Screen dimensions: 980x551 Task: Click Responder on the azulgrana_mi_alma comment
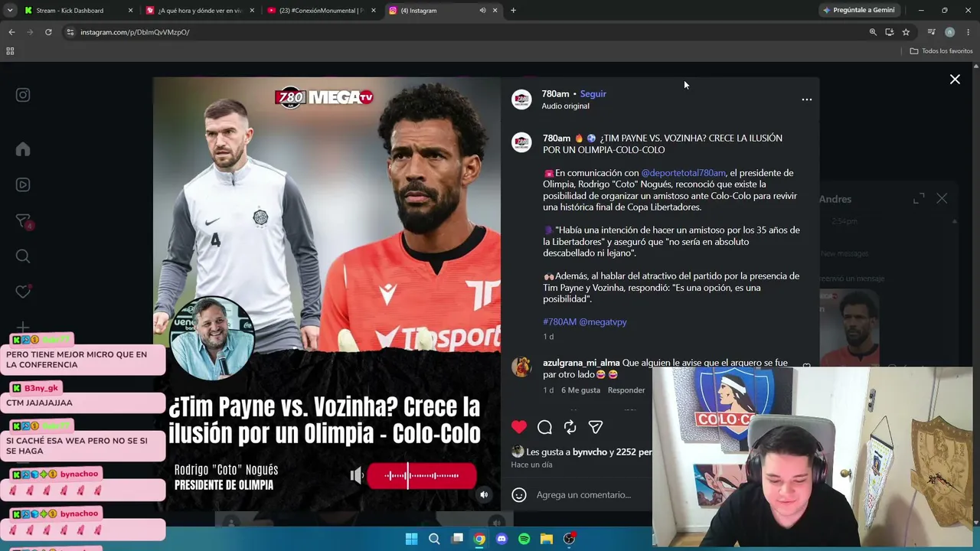626,390
